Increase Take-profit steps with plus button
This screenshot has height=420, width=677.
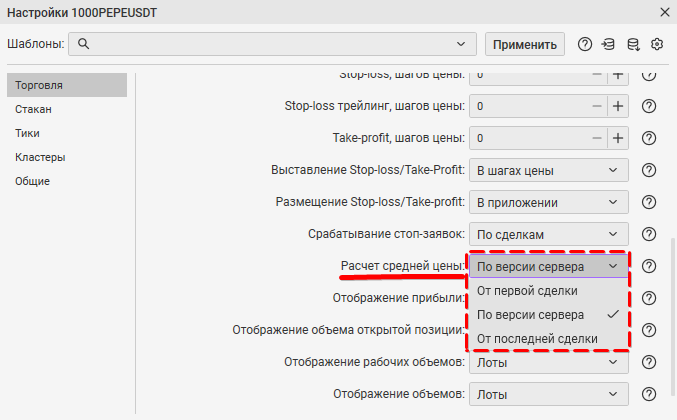[617, 138]
